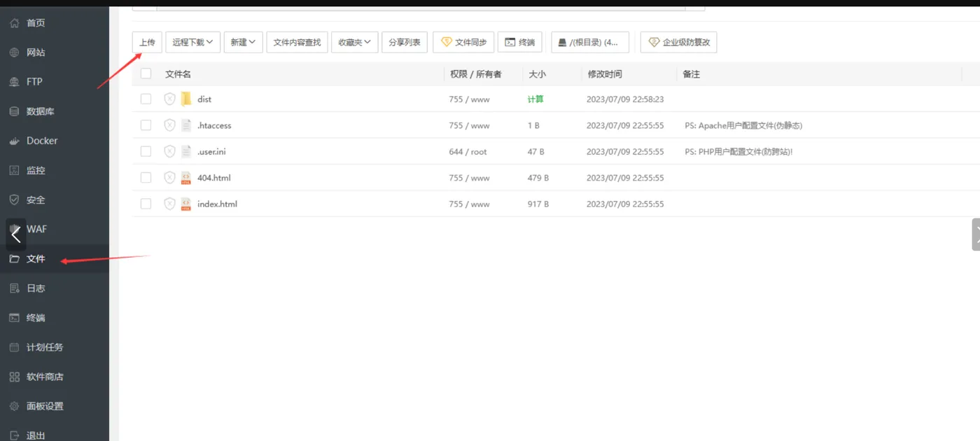Click the shield icon in dist row
Viewport: 980px width, 441px height.
169,99
